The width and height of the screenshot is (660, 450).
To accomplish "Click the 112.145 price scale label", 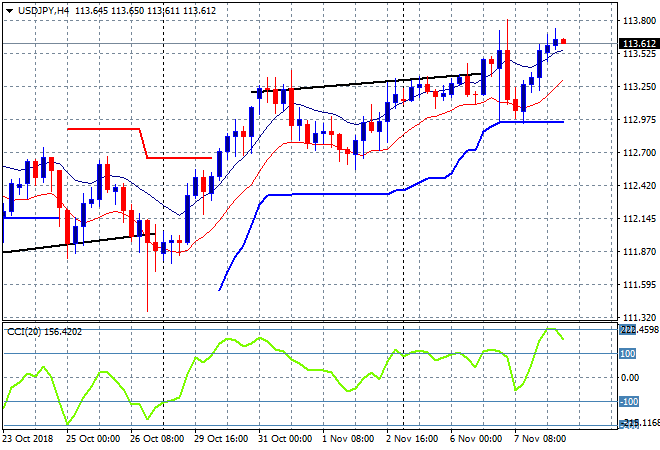I will point(639,219).
